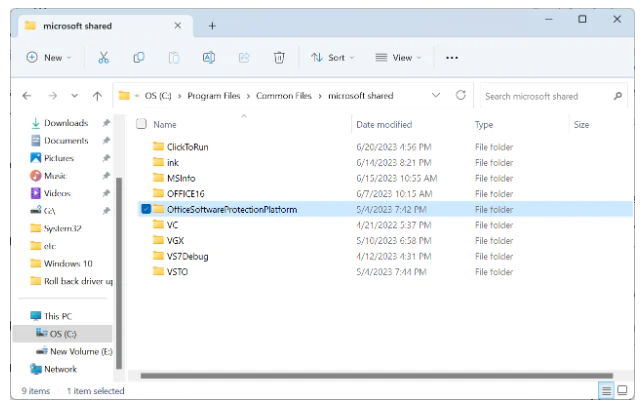Toggle the select all items checkbox

(141, 124)
